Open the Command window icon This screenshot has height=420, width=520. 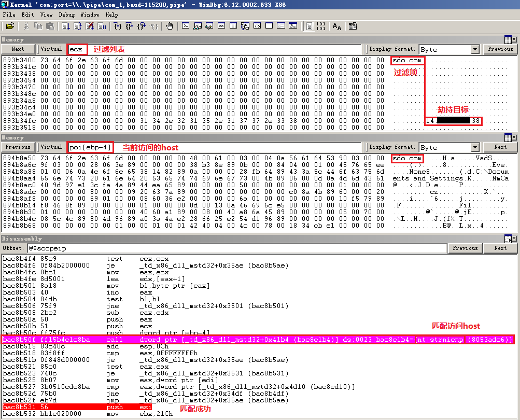point(186,25)
